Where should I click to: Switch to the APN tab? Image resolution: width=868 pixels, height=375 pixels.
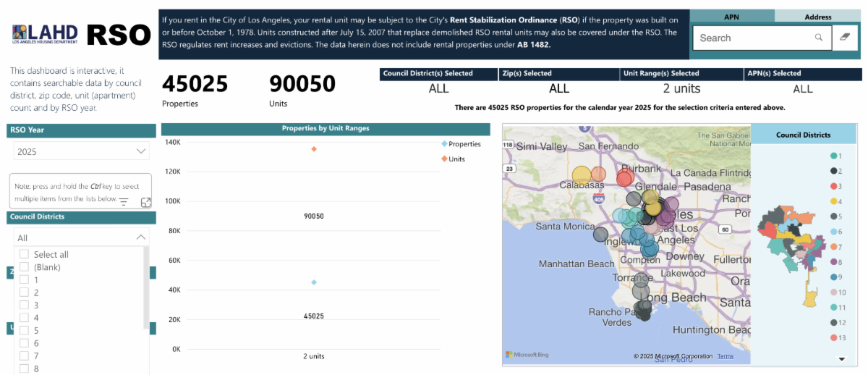(x=731, y=16)
